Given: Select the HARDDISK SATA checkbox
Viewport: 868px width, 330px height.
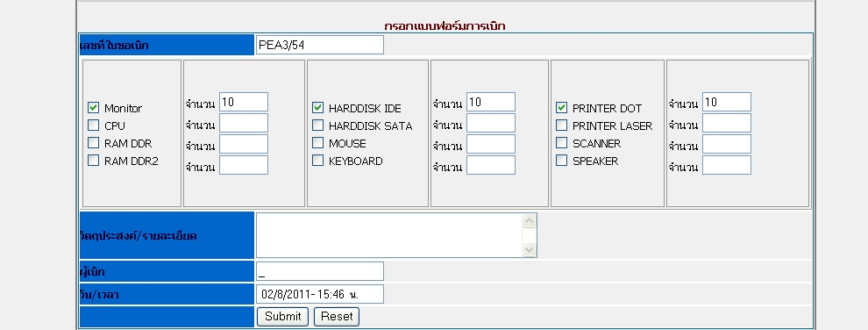Looking at the screenshot, I should pyautogui.click(x=317, y=126).
